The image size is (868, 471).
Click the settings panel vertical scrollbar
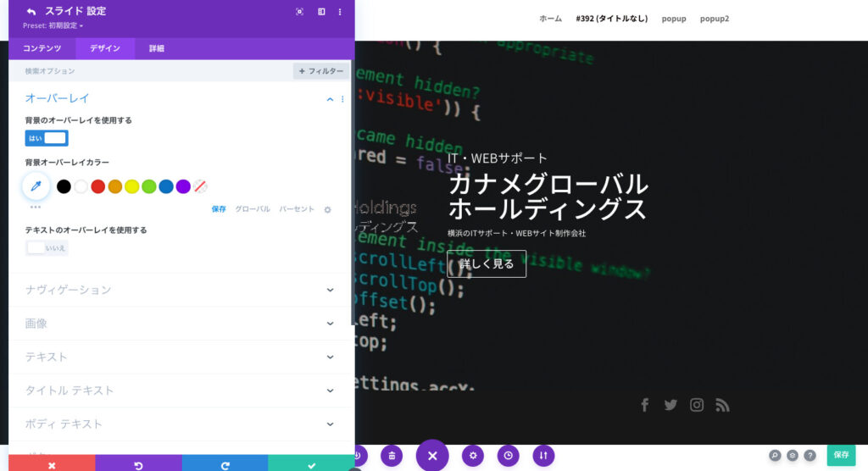coord(353,194)
